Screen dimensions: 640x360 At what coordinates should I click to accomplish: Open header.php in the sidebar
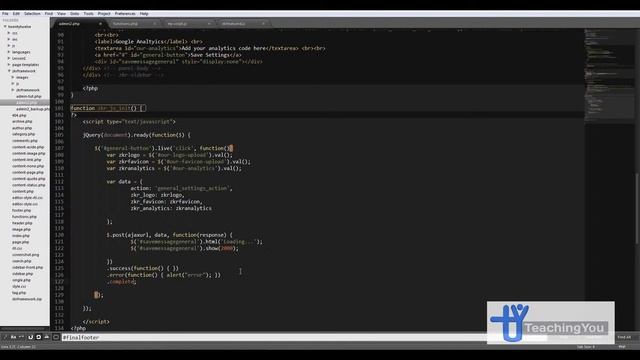22,223
